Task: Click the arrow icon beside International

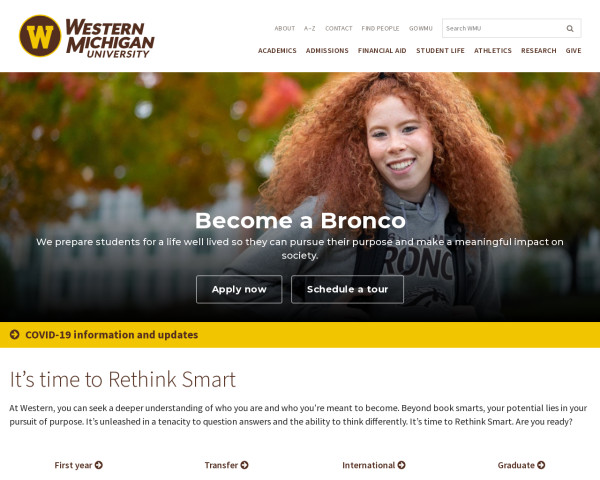Action: [401, 465]
